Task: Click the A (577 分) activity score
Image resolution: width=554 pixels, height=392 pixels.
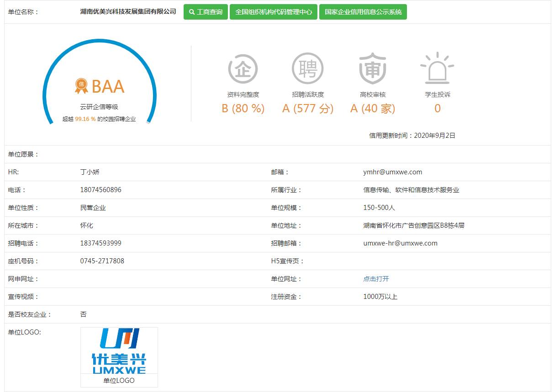Action: tap(307, 109)
